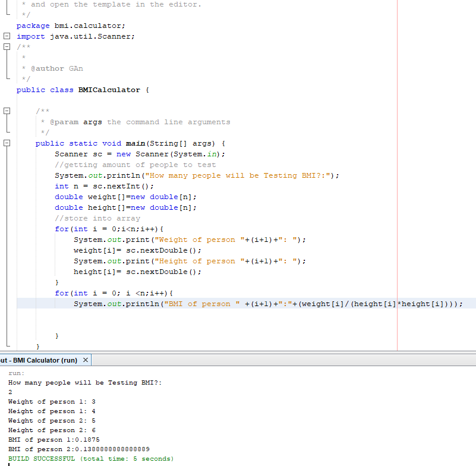This screenshot has width=476, height=466.
Task: Click the run: label in the output console
Action: coord(15,373)
